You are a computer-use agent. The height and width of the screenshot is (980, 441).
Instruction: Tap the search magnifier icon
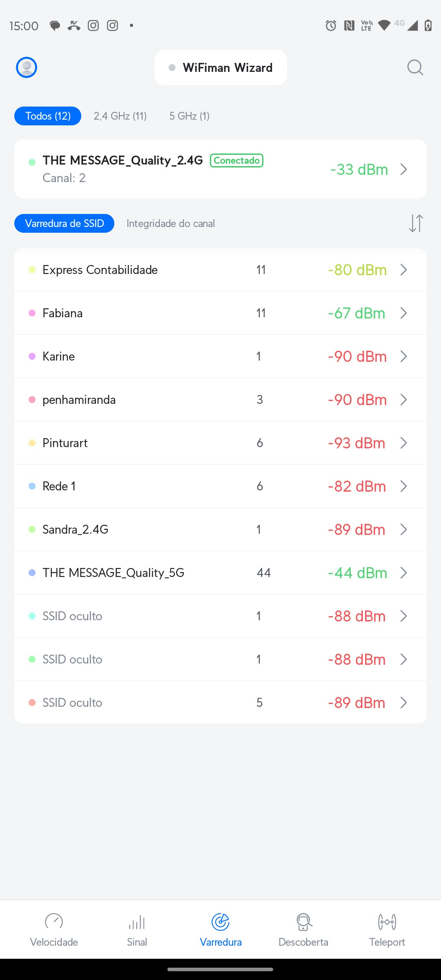(x=415, y=67)
